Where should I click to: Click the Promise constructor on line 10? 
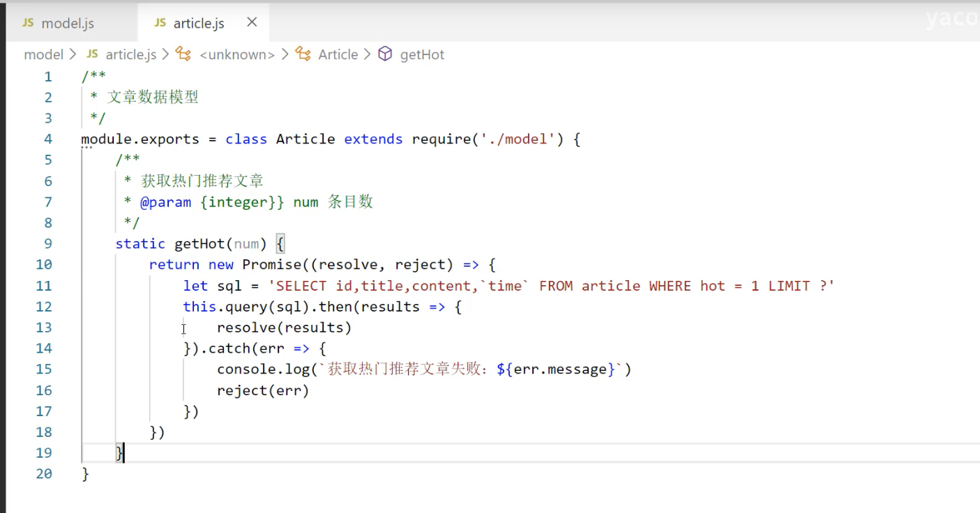click(272, 265)
